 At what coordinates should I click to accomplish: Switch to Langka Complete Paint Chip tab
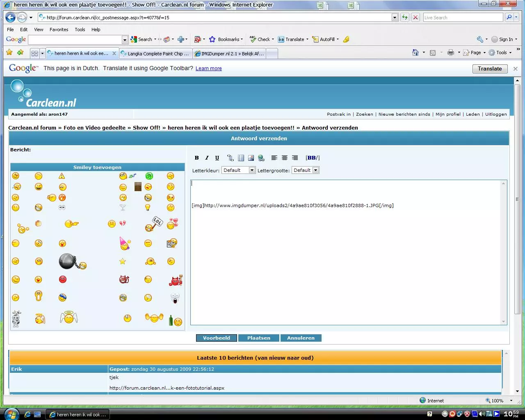click(x=156, y=54)
